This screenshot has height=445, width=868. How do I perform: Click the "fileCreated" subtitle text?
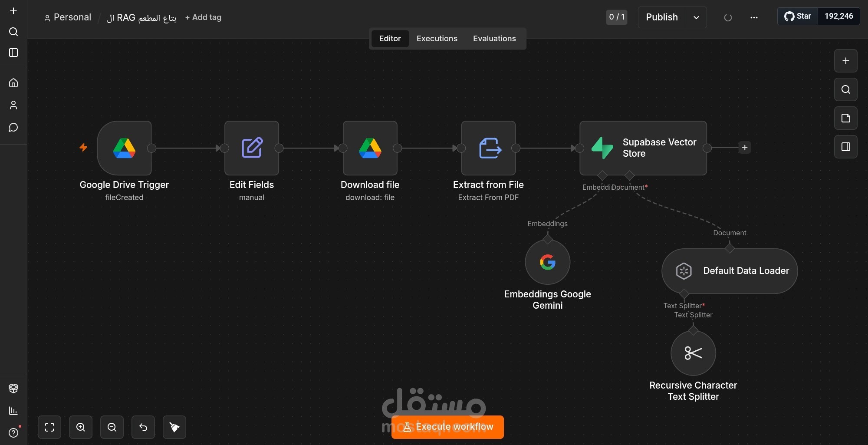coord(124,198)
